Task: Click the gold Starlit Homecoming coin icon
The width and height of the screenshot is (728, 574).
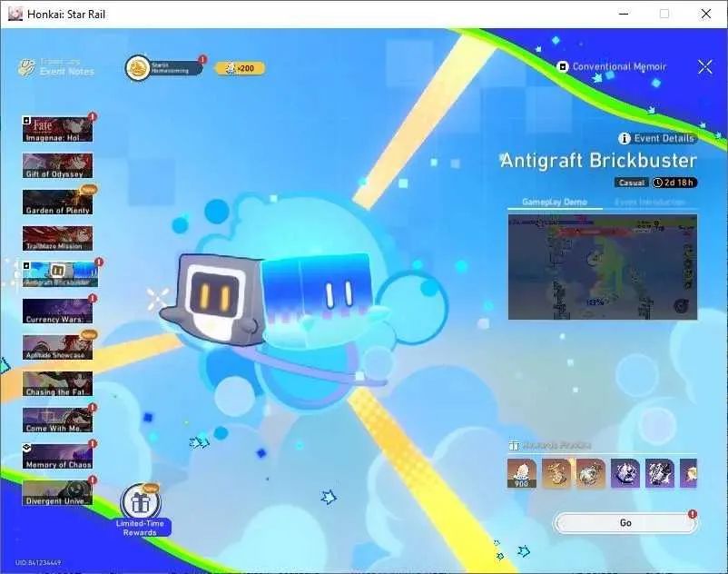Action: pyautogui.click(x=137, y=68)
